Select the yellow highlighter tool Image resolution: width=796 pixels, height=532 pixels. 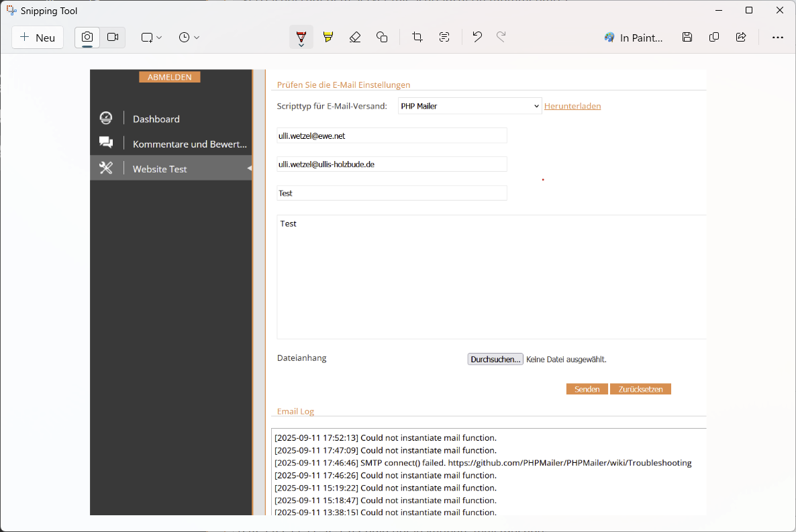pos(328,37)
